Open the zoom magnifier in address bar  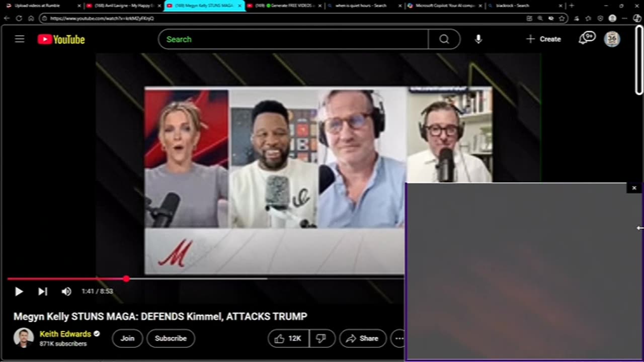point(540,18)
